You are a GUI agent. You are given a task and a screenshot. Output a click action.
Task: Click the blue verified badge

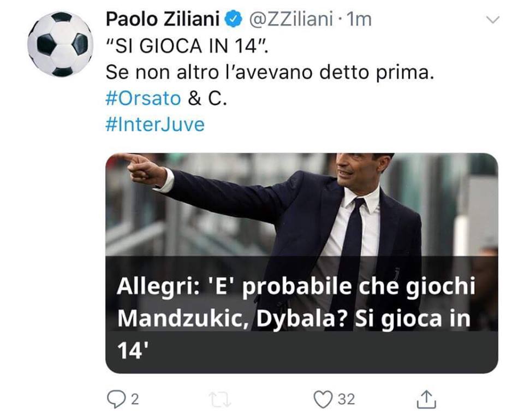[234, 20]
